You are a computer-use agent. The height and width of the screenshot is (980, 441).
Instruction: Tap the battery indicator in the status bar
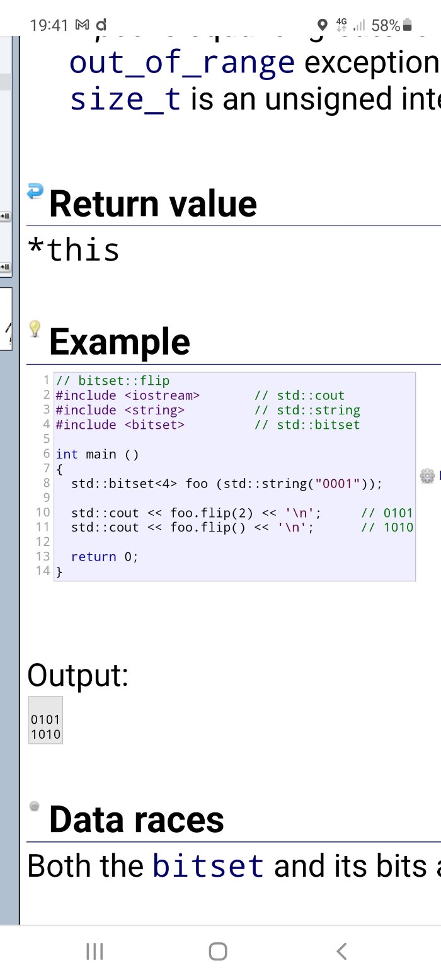407,25
